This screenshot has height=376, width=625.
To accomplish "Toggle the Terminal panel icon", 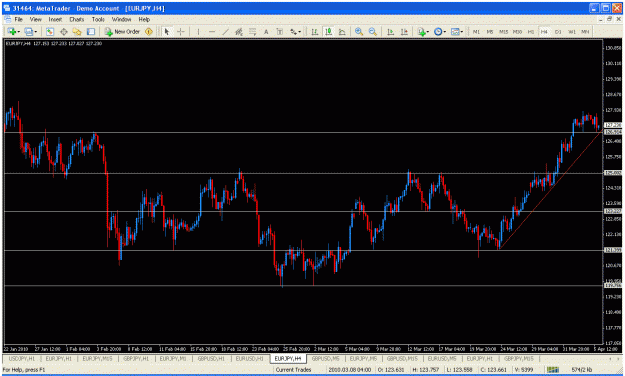I will coord(91,31).
